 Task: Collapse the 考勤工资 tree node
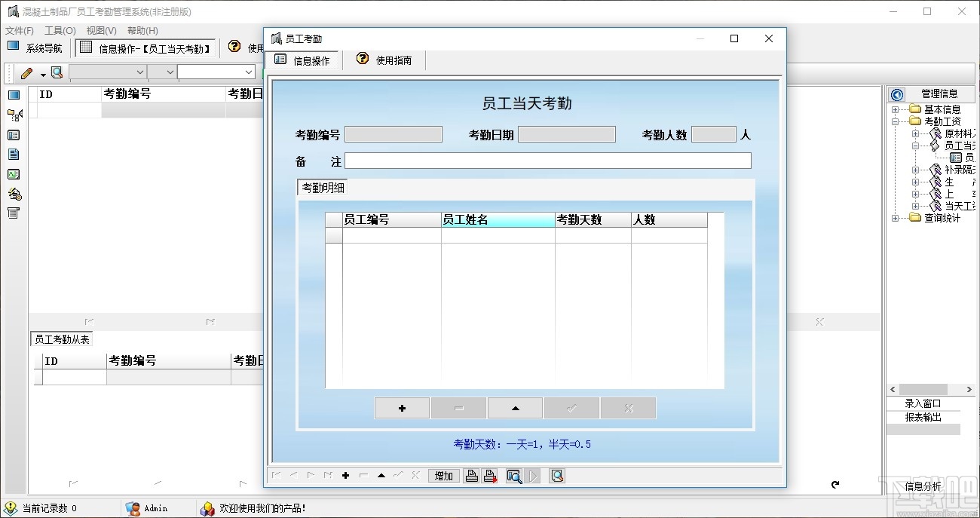[896, 121]
